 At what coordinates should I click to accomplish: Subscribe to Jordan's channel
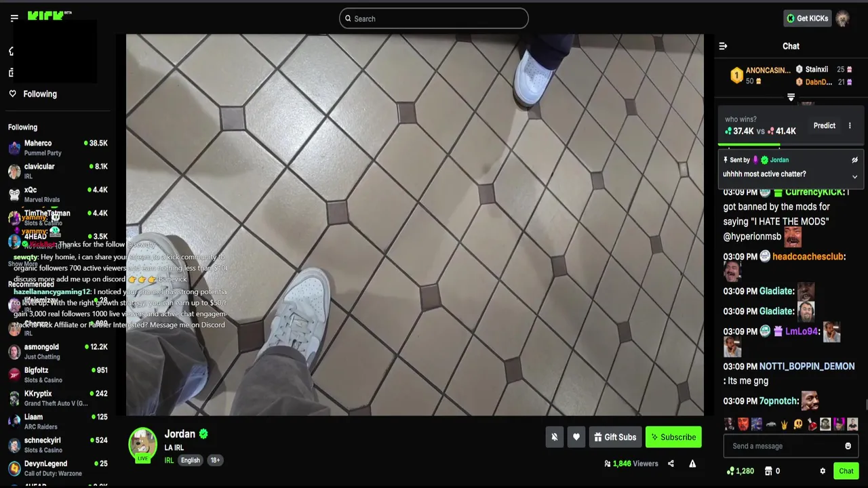[673, 437]
